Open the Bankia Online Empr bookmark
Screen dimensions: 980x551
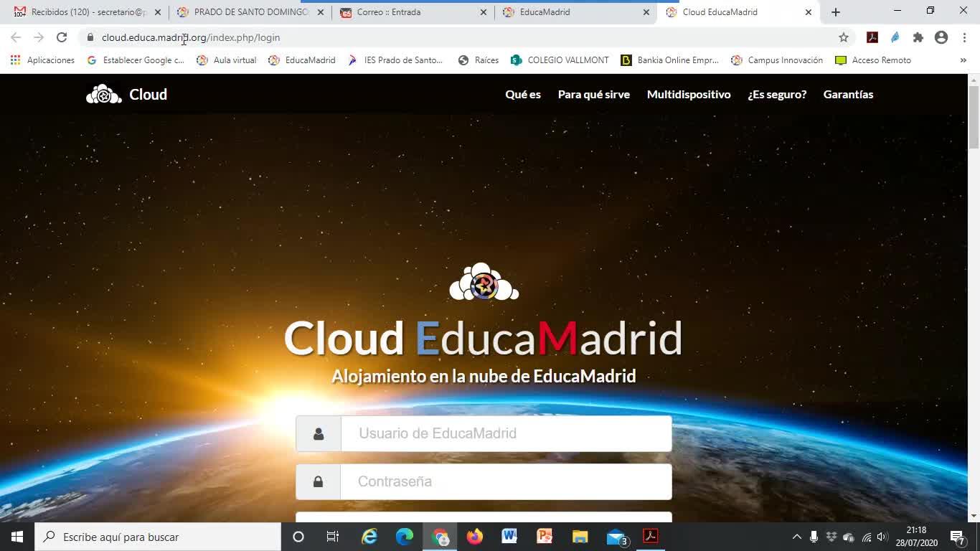click(670, 60)
